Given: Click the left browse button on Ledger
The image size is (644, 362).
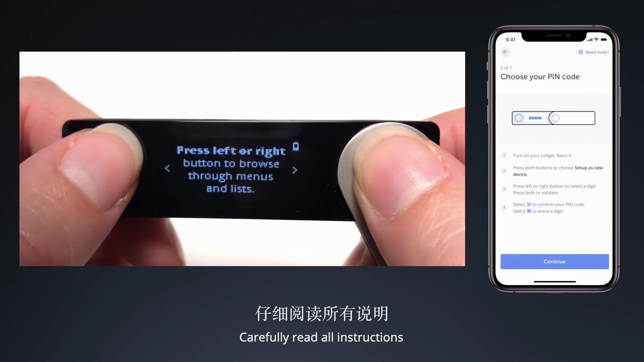Looking at the screenshot, I should 167,169.
